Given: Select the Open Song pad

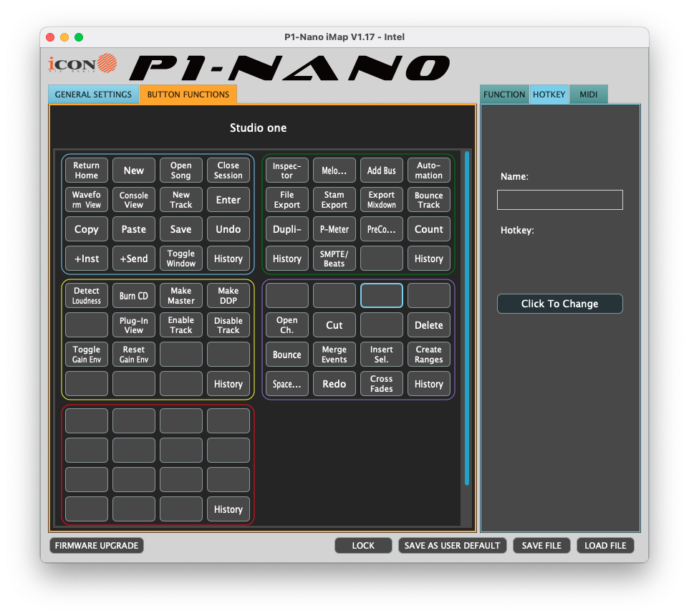Looking at the screenshot, I should (181, 170).
